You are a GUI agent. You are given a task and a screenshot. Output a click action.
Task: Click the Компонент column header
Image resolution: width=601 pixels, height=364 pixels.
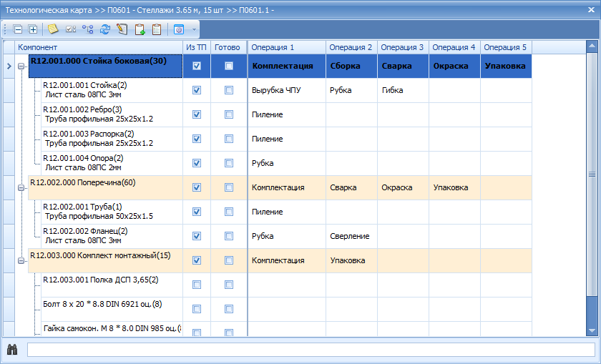click(99, 47)
